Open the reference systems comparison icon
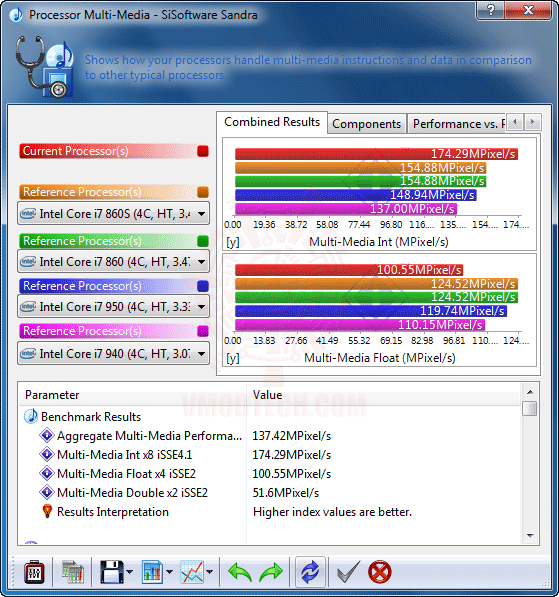 tap(73, 572)
